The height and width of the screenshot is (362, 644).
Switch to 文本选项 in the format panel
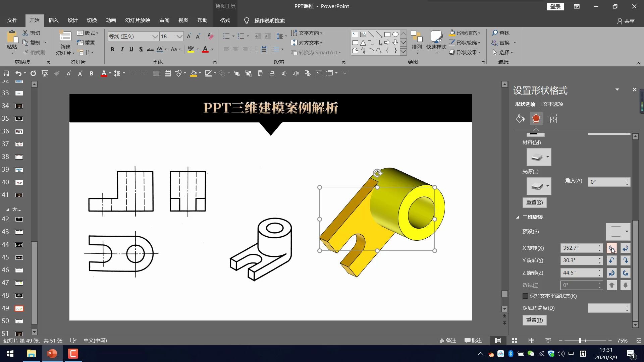tap(553, 104)
